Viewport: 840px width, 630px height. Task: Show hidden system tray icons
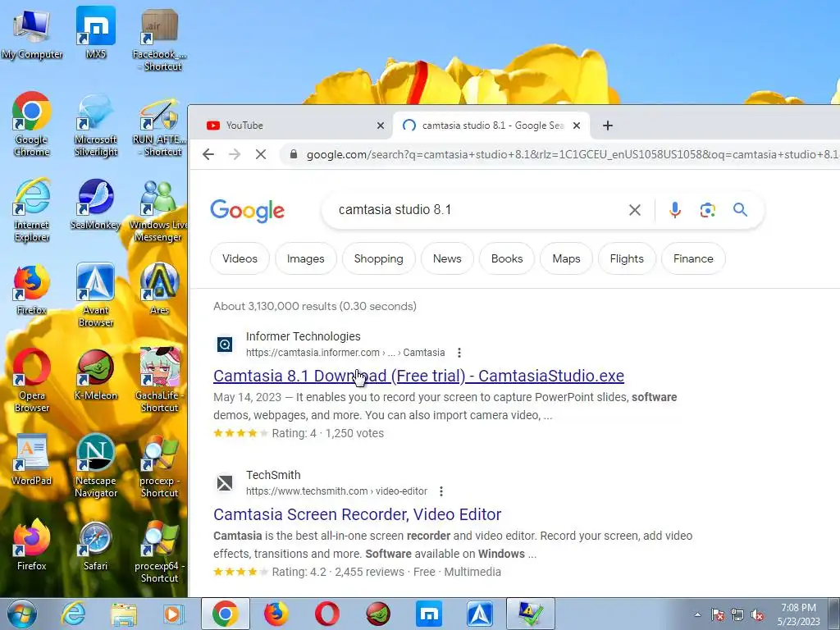[697, 614]
